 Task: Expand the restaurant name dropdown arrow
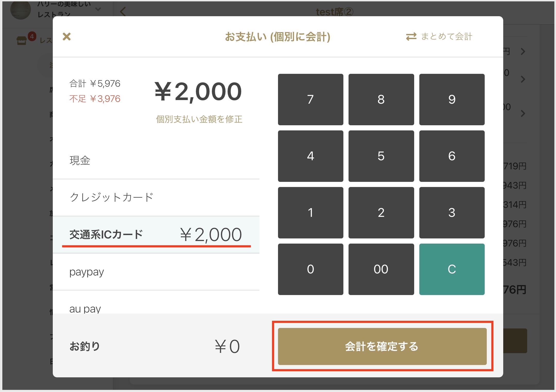pos(98,10)
